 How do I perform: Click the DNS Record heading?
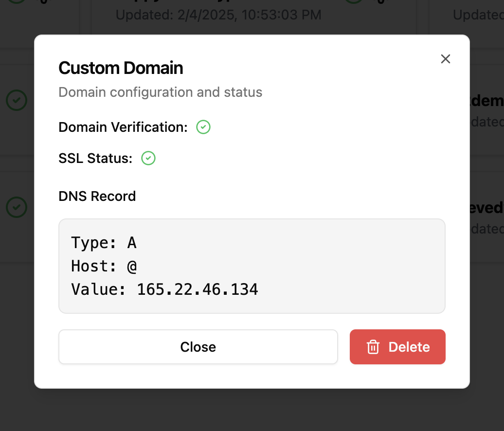pos(97,197)
